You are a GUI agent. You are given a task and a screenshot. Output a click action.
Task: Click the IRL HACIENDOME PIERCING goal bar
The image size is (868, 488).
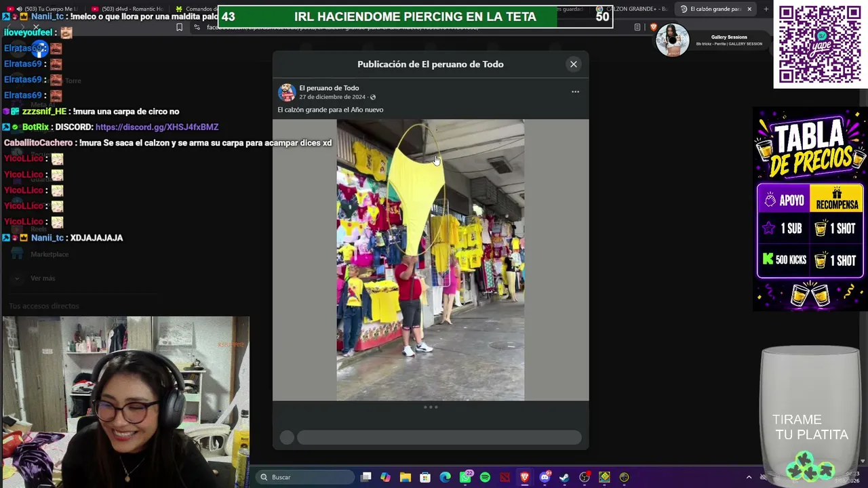pyautogui.click(x=415, y=17)
